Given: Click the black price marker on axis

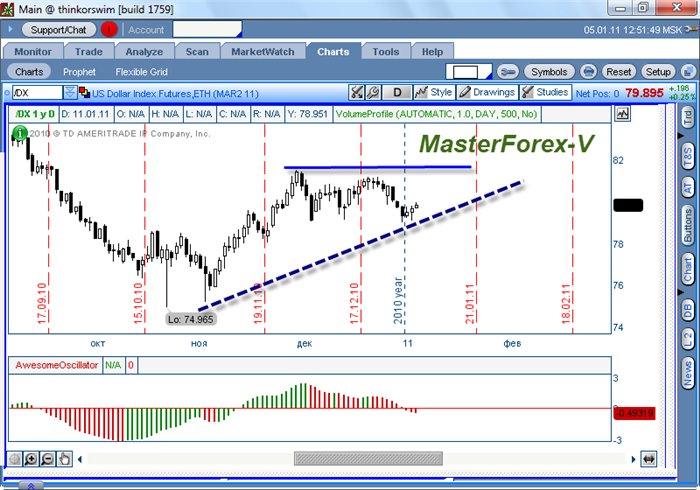Looking at the screenshot, I should coord(628,205).
